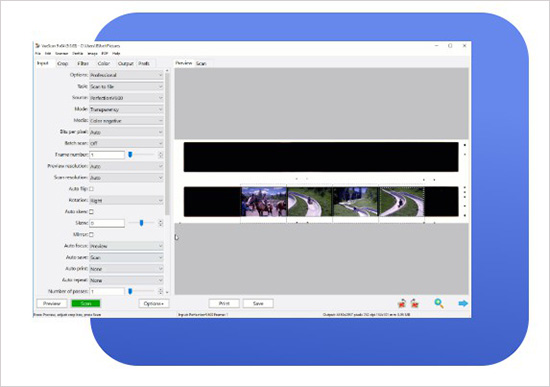Click the VueScan app icon in title bar

(x=38, y=46)
